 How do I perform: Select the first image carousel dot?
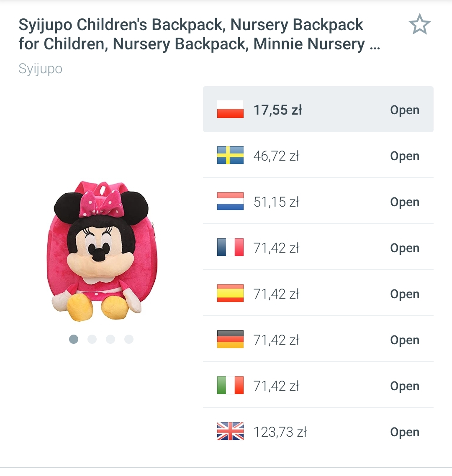click(74, 339)
